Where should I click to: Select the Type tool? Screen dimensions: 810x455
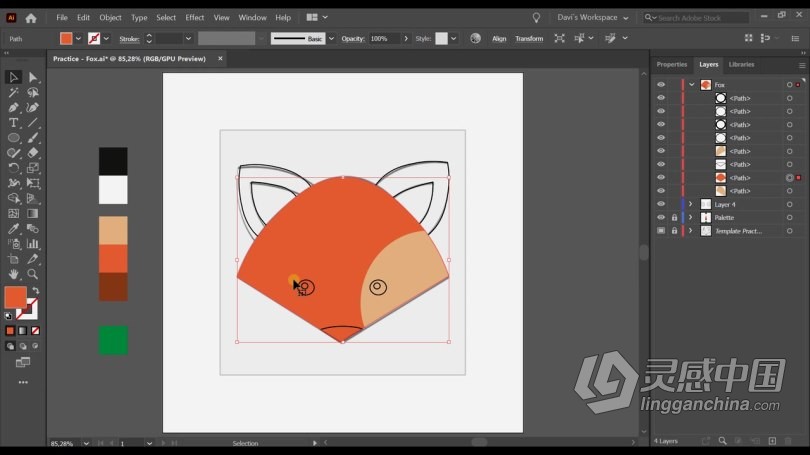(13, 123)
